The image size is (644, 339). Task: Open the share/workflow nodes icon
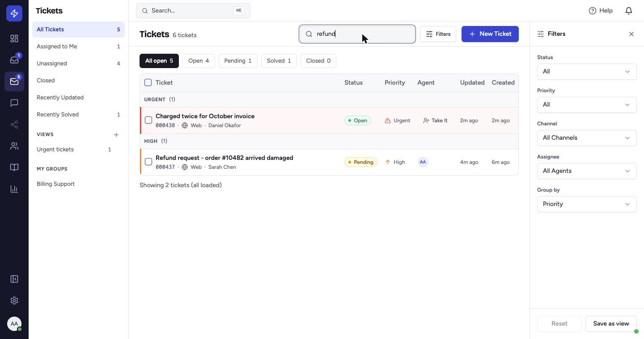pos(14,124)
